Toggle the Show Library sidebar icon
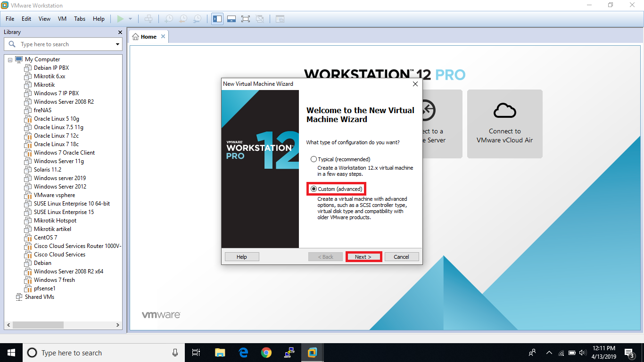Viewport: 644px width, 362px height. pyautogui.click(x=217, y=19)
